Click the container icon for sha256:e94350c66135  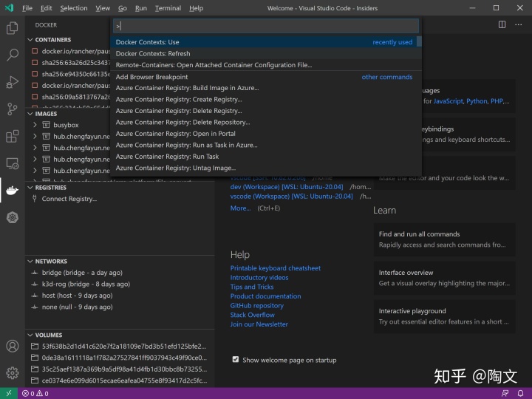[x=35, y=74]
